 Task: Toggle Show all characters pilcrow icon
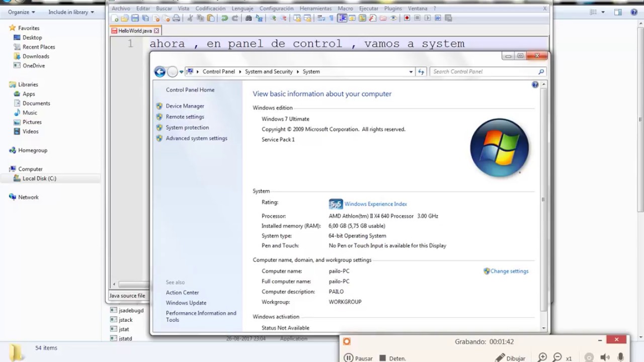331,18
